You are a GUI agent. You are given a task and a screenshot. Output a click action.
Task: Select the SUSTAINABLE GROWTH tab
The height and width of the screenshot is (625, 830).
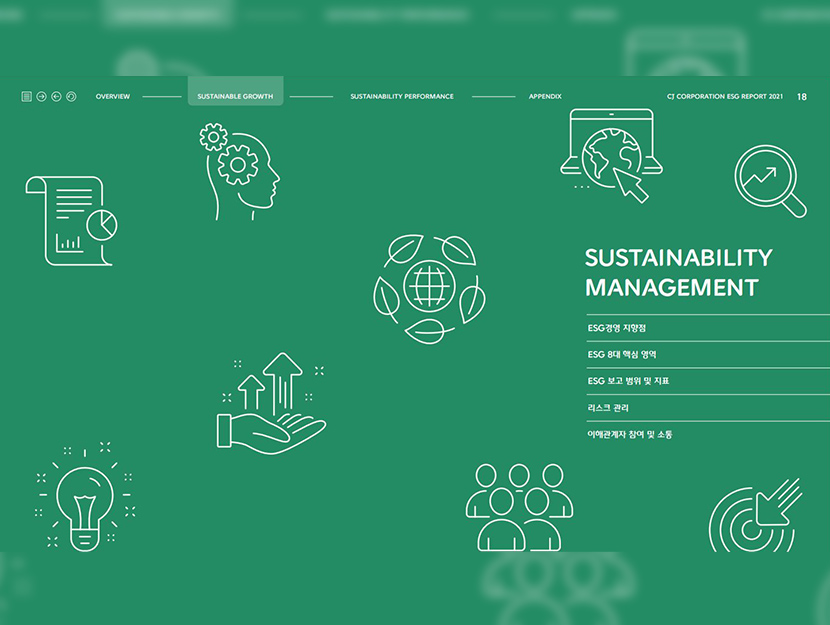[x=235, y=97]
